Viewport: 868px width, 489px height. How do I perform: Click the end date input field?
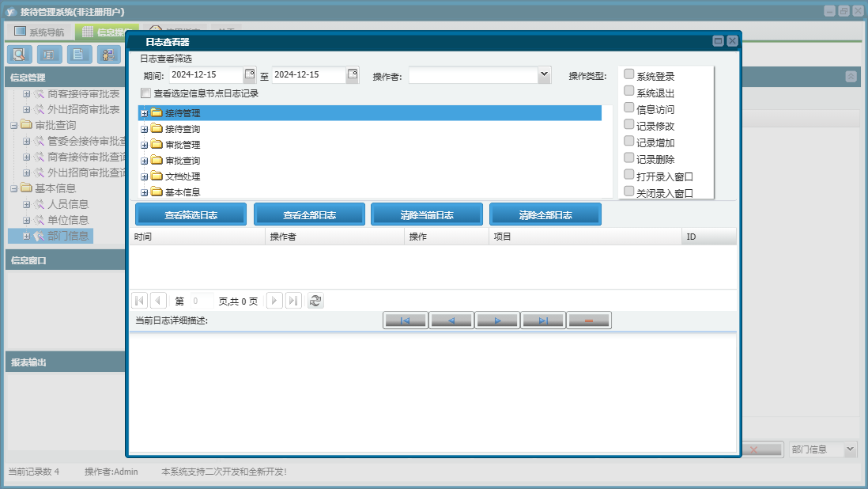coord(309,74)
